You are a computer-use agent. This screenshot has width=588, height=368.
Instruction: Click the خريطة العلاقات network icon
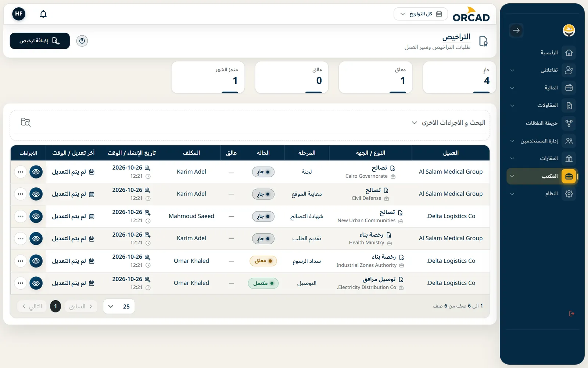[x=569, y=123]
